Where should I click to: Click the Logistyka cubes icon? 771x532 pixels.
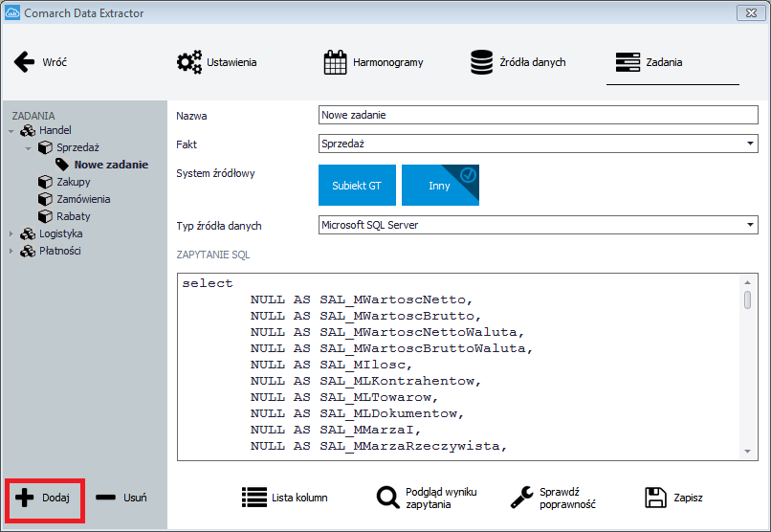(28, 233)
